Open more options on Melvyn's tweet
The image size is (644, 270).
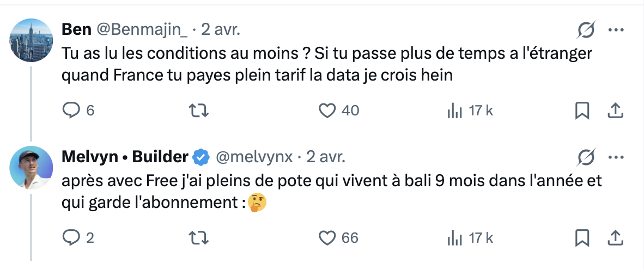615,157
